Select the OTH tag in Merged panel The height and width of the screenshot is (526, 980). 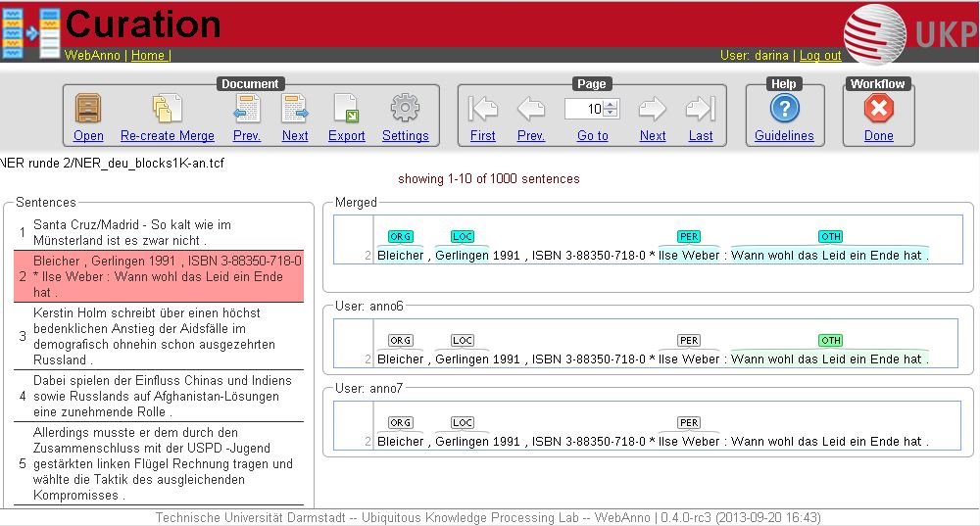831,236
